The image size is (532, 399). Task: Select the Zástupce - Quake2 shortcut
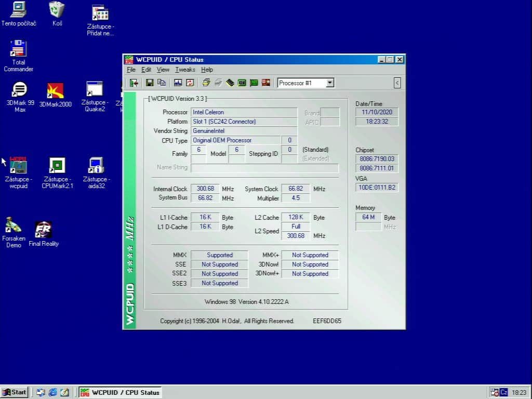95,97
